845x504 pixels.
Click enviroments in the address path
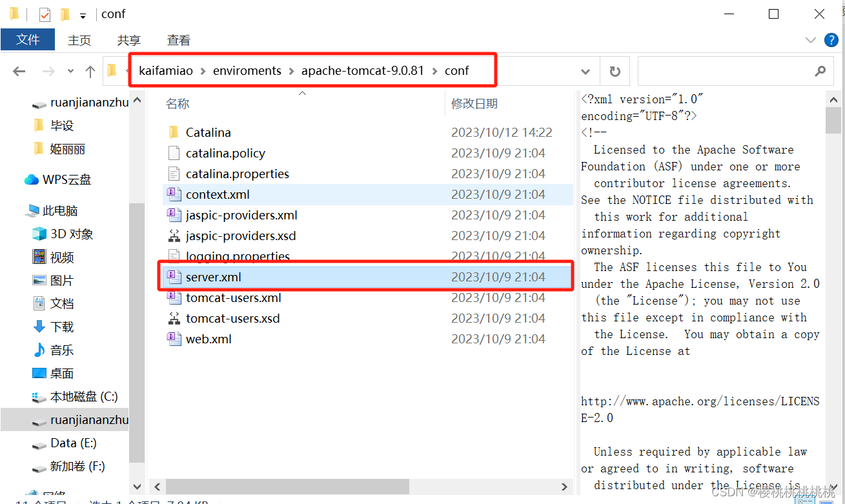click(247, 70)
